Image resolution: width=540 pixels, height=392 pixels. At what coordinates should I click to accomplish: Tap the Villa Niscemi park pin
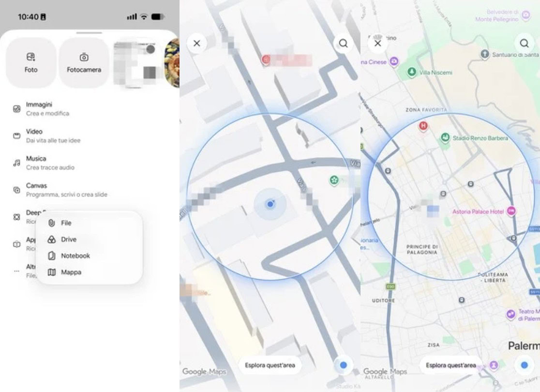point(412,72)
